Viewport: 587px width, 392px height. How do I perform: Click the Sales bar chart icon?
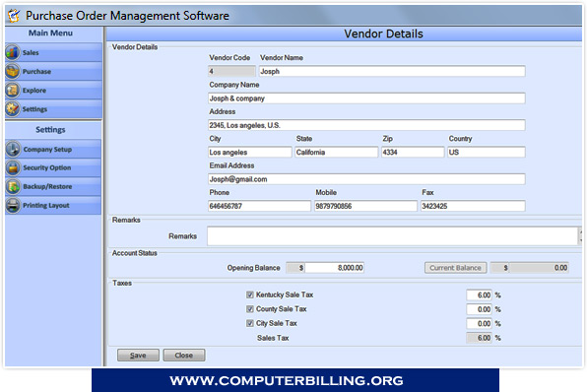click(13, 52)
